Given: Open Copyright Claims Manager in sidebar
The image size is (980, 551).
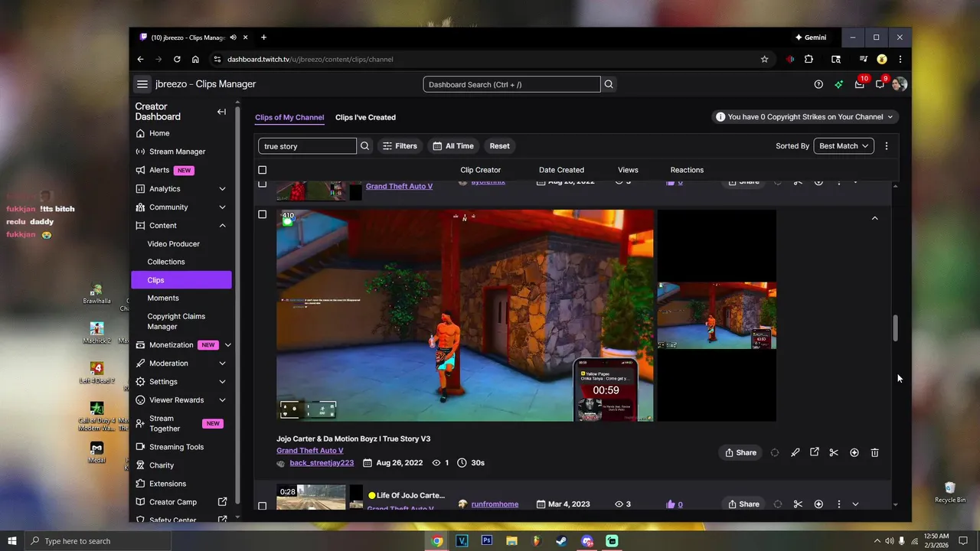Looking at the screenshot, I should [x=177, y=321].
